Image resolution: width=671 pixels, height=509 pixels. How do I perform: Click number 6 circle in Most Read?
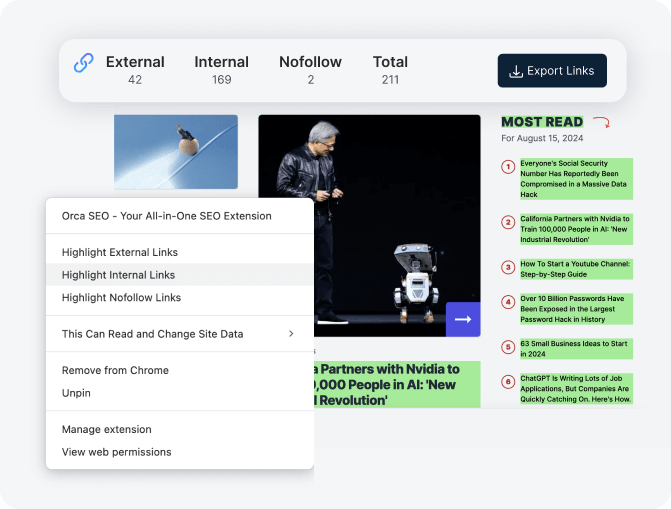508,381
